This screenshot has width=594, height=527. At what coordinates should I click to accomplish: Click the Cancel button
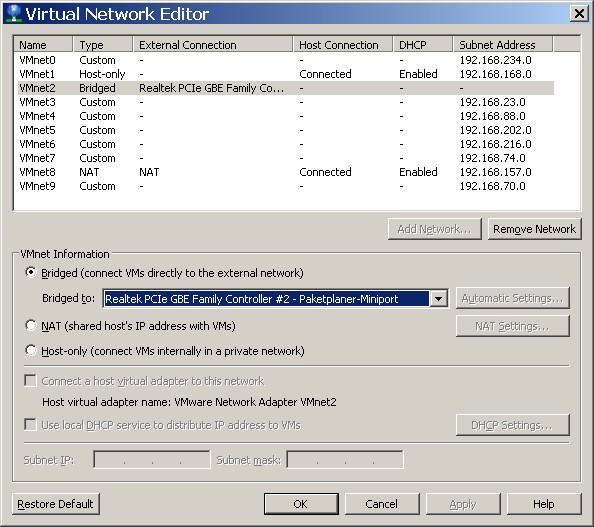click(x=382, y=504)
